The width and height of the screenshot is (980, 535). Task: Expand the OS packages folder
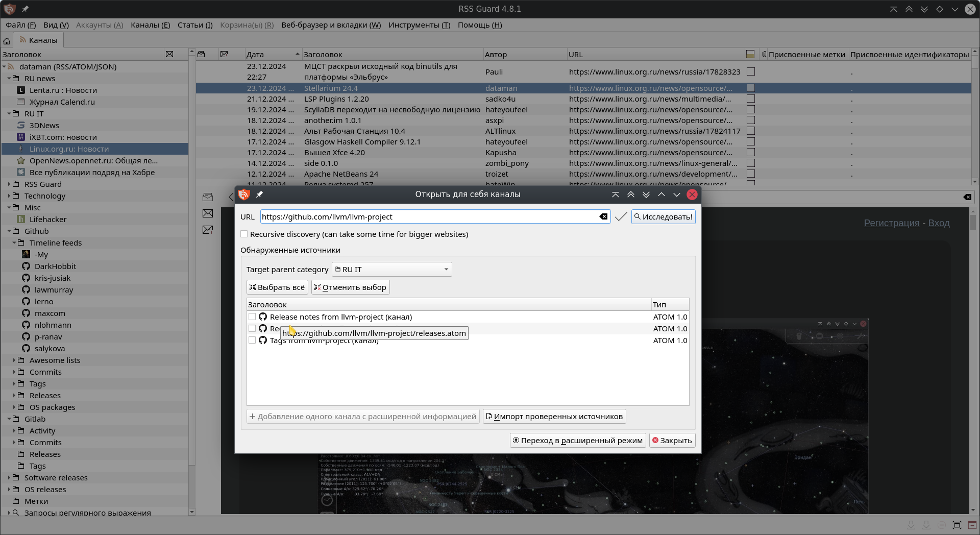14,407
